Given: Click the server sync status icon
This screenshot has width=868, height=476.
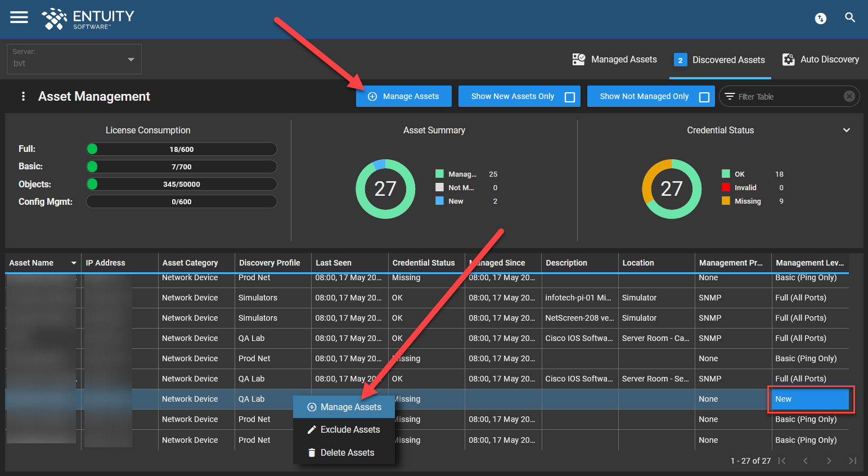Looking at the screenshot, I should (821, 19).
